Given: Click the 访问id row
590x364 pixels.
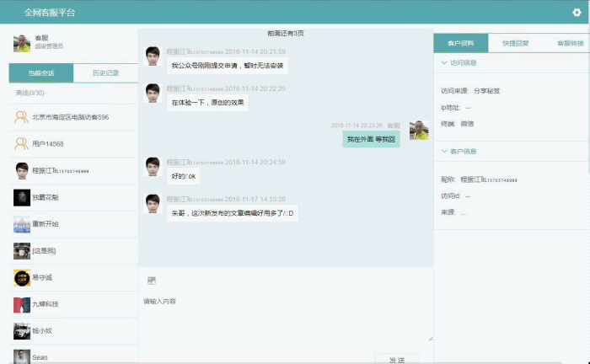Looking at the screenshot, I should [456, 196].
